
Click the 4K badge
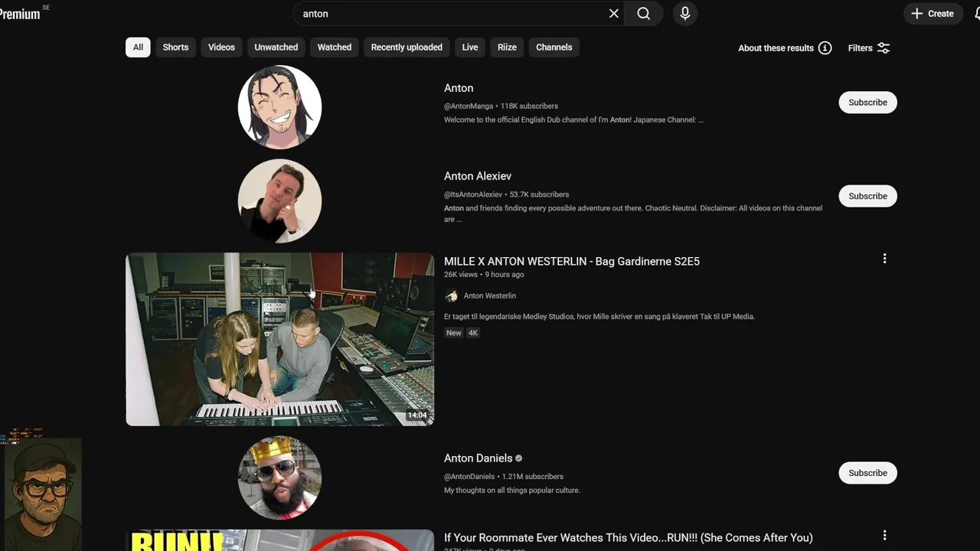[473, 333]
